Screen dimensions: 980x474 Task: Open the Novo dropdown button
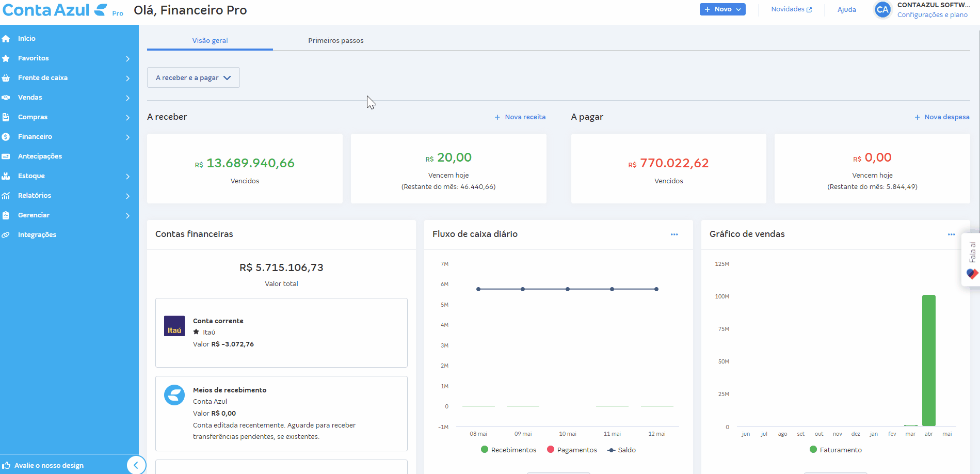tap(722, 9)
